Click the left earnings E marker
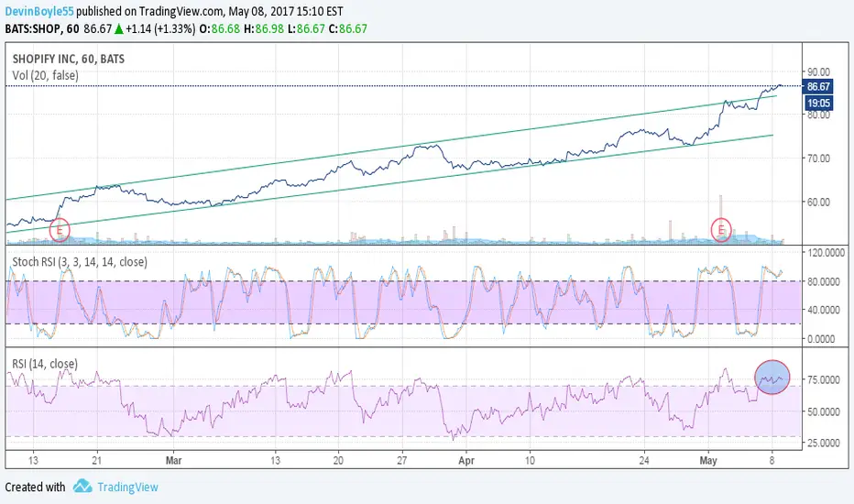This screenshot has height=504, width=854. [x=60, y=231]
